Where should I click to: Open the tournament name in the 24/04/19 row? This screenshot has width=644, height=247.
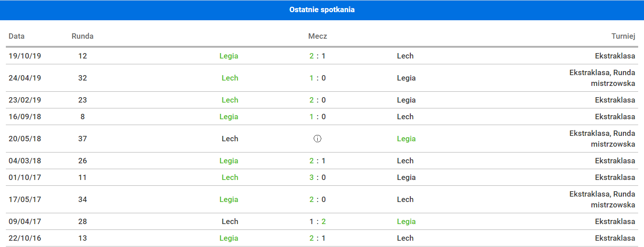[602, 78]
